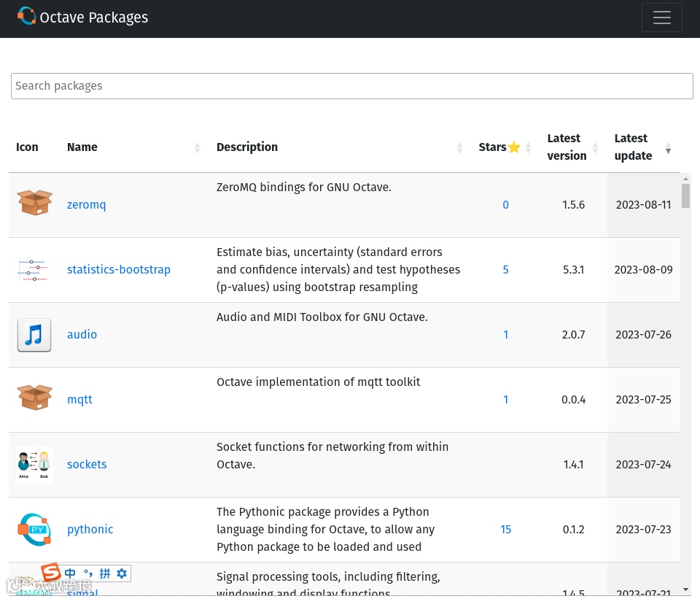The height and width of the screenshot is (599, 700).
Task: Click the Search packages input field
Action: coord(351,86)
